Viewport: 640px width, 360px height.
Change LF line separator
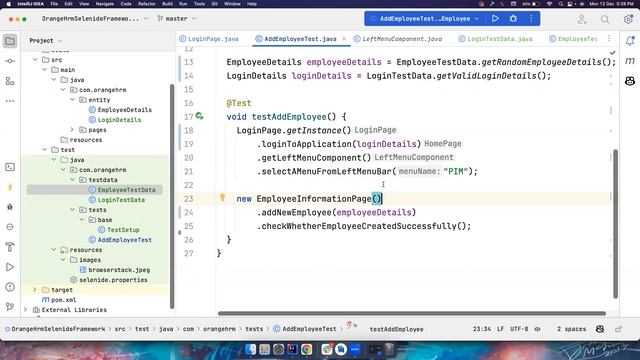click(x=500, y=329)
